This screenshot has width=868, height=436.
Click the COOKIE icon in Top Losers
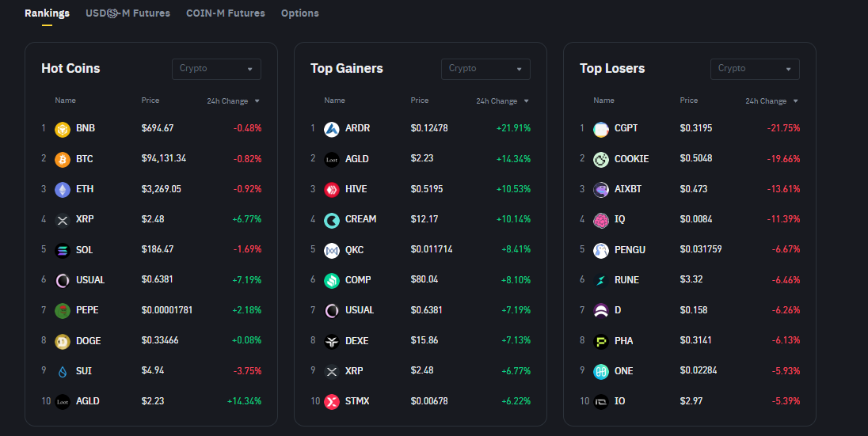point(600,159)
